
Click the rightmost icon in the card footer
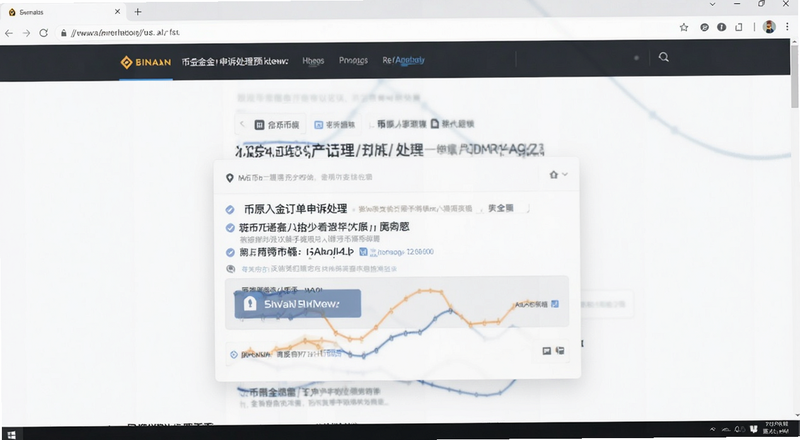[x=560, y=351]
